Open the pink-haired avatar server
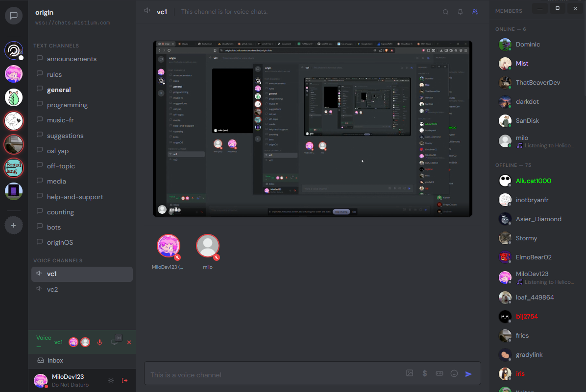The width and height of the screenshot is (586, 392). (x=13, y=74)
